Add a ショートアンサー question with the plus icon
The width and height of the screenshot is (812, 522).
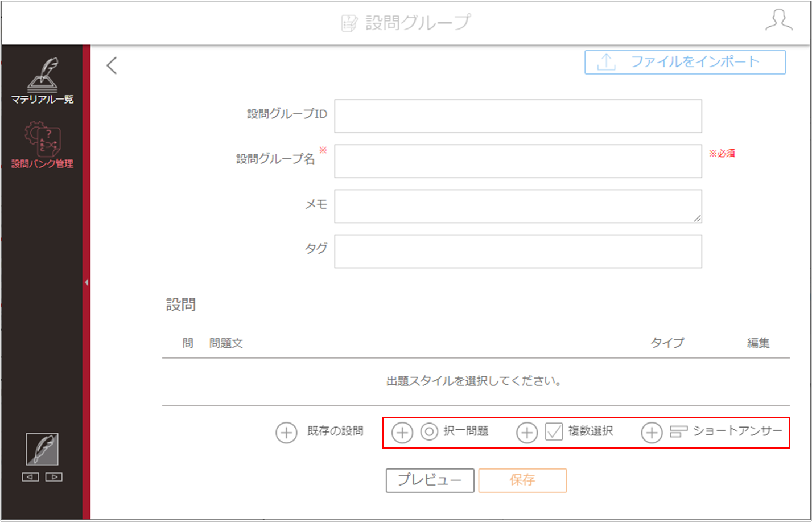click(652, 433)
